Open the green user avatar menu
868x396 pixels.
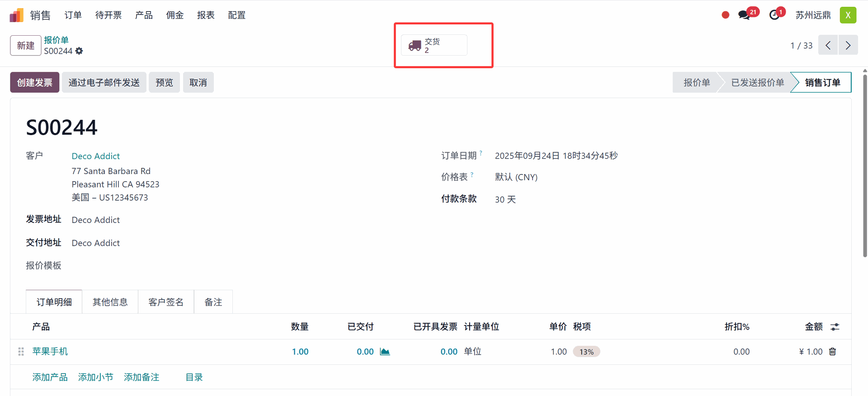pos(848,15)
